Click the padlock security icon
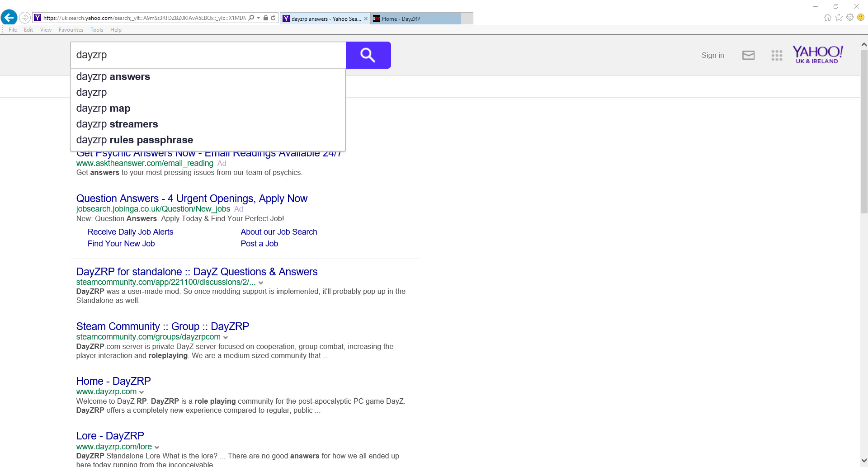This screenshot has height=467, width=868. (x=266, y=18)
